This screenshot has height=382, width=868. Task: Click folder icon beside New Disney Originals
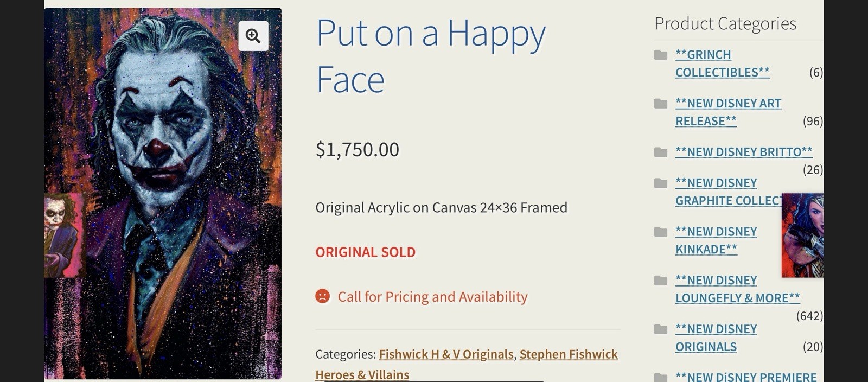[x=661, y=329]
